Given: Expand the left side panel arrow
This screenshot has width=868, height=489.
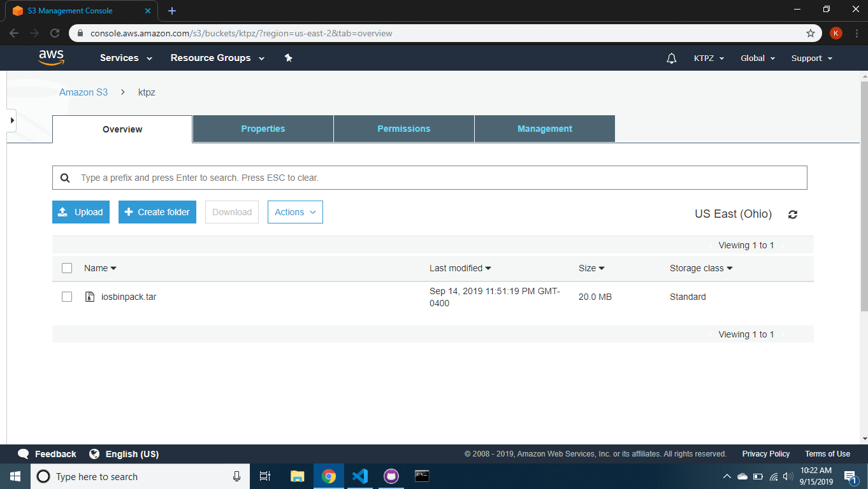Looking at the screenshot, I should tap(11, 120).
